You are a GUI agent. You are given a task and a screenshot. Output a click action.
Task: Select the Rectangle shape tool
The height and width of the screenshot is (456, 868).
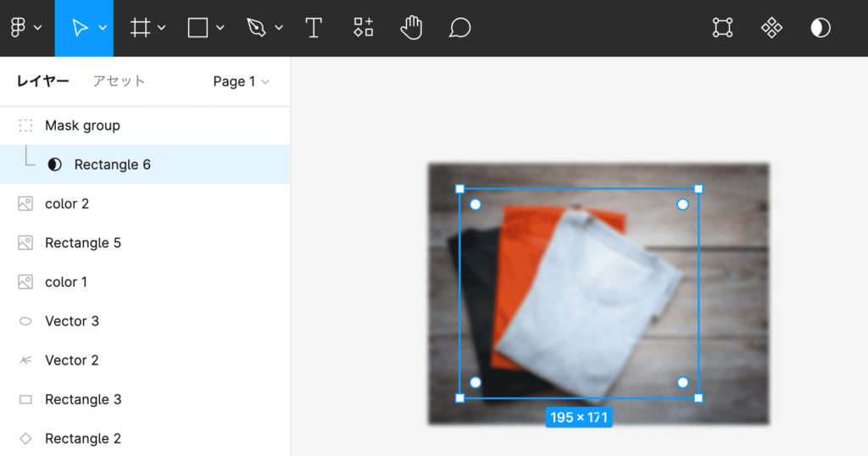point(198,28)
